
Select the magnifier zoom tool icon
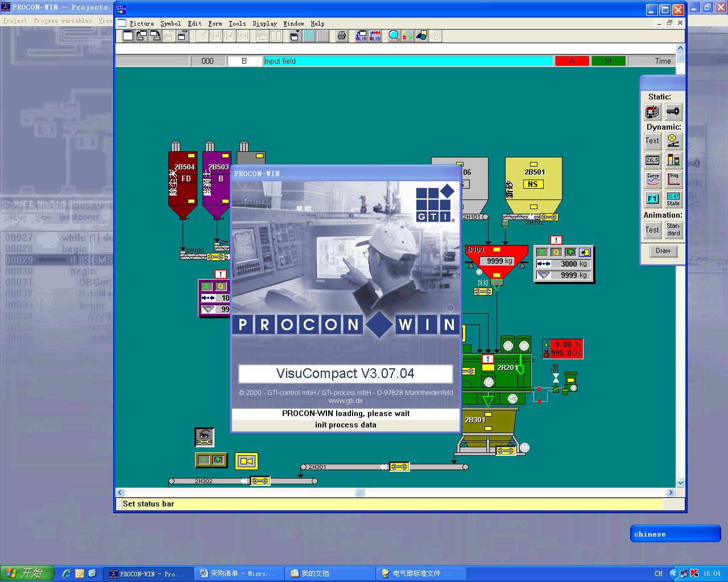pos(394,36)
